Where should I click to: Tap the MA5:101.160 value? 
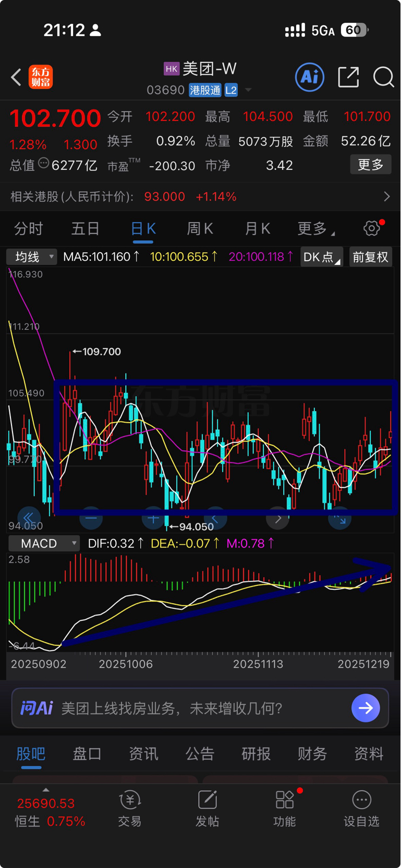[x=101, y=256]
